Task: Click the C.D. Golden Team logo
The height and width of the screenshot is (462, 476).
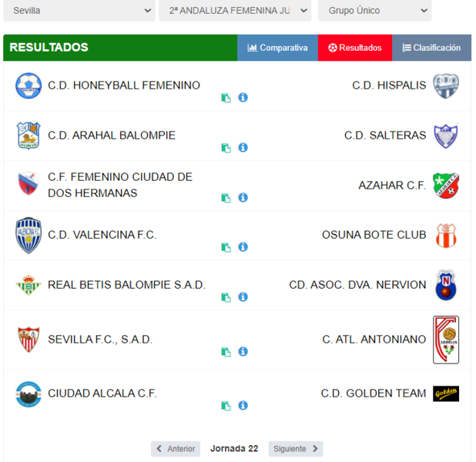Action: point(446,393)
